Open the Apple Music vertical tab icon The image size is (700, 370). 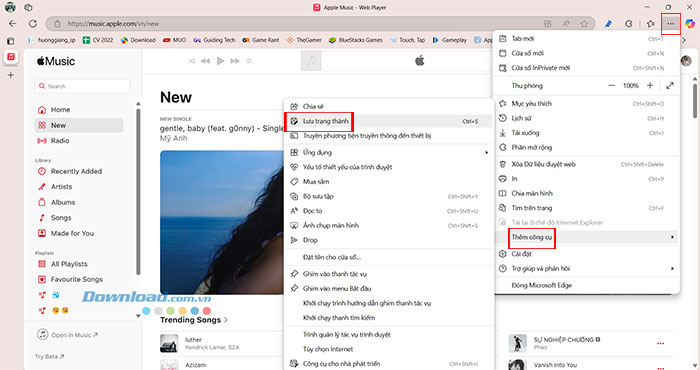point(11,57)
